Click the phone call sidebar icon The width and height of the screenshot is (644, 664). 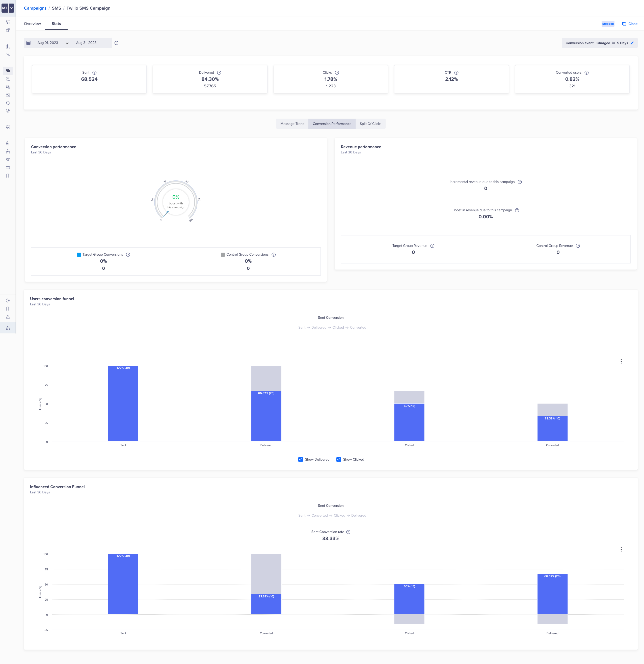point(8,111)
